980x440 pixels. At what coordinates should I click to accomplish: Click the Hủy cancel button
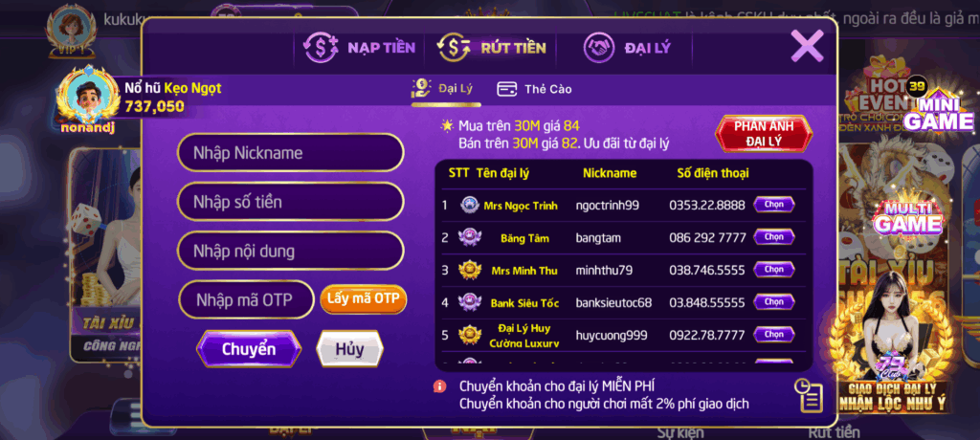point(349,349)
